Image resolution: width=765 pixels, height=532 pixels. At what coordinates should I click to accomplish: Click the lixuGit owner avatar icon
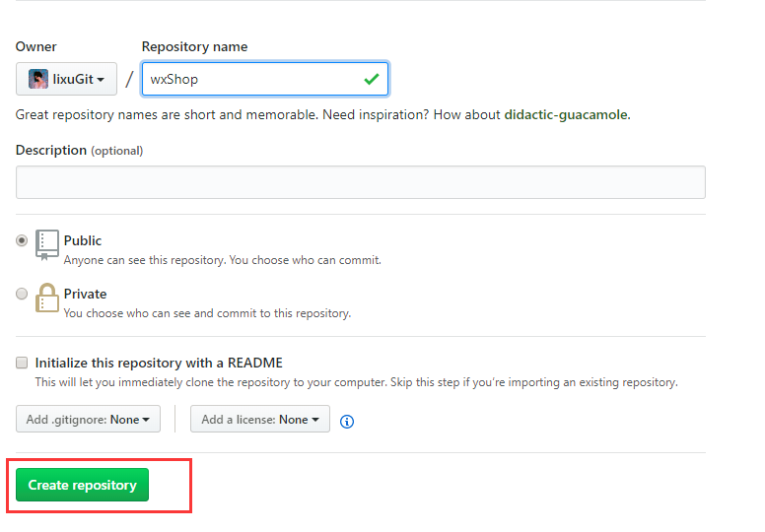(x=38, y=79)
